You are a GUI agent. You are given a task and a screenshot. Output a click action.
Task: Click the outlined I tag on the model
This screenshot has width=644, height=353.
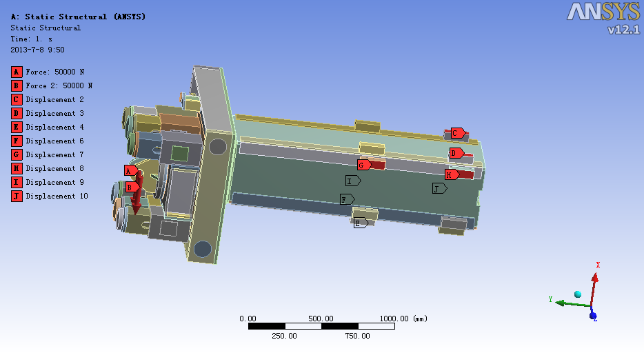point(352,181)
